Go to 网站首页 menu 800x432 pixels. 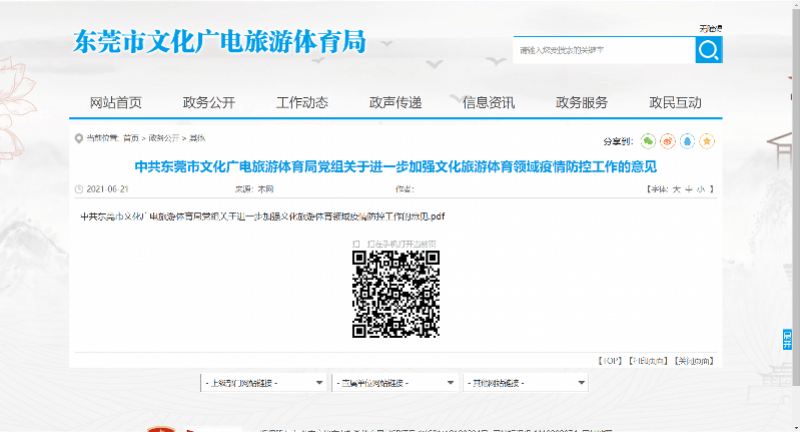point(116,103)
